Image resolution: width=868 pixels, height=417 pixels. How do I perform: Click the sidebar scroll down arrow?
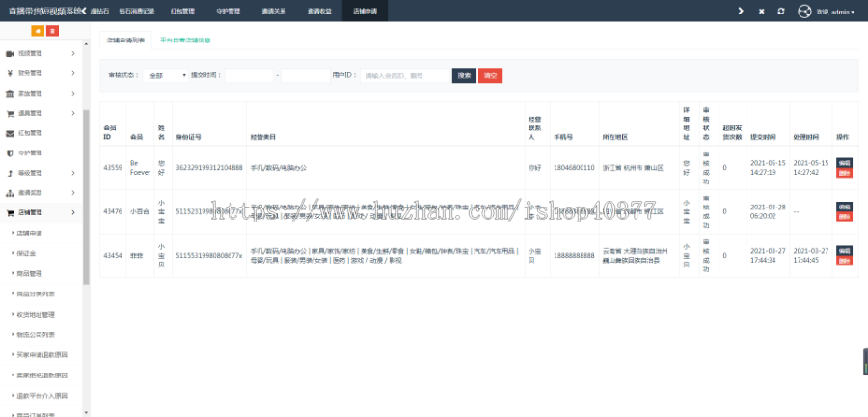point(86,412)
